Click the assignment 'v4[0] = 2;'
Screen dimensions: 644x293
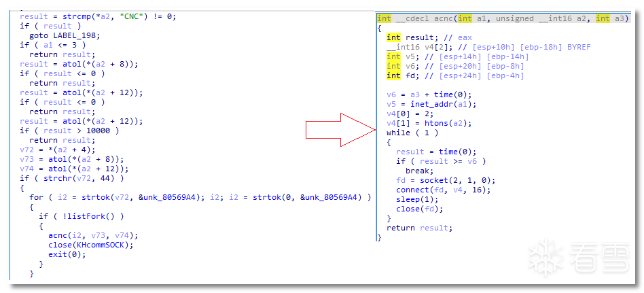pos(410,114)
